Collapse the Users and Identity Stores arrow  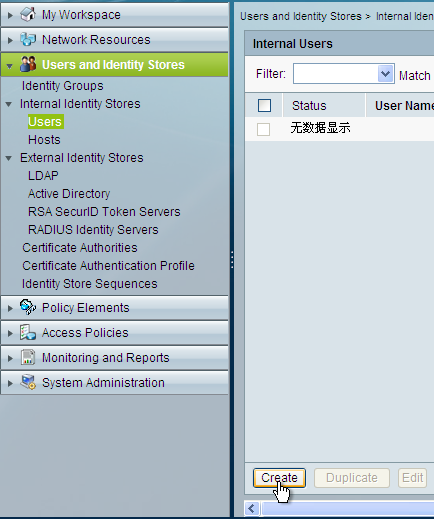(x=10, y=66)
